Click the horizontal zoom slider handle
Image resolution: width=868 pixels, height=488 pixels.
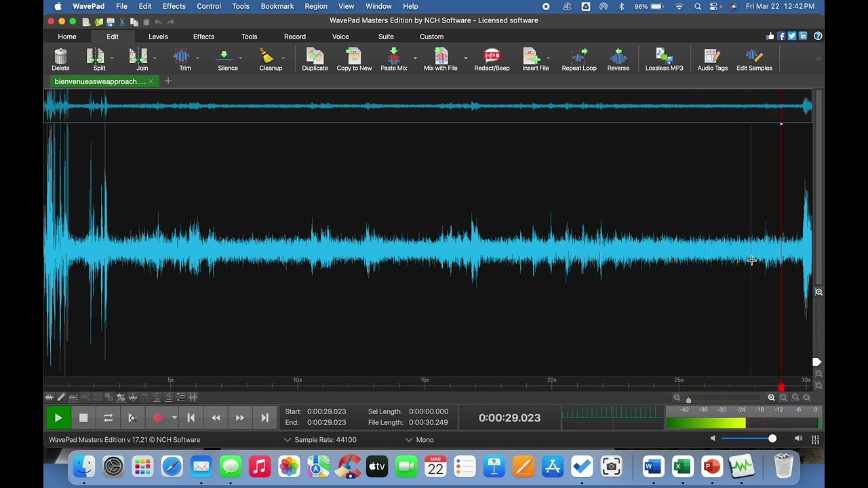click(688, 399)
